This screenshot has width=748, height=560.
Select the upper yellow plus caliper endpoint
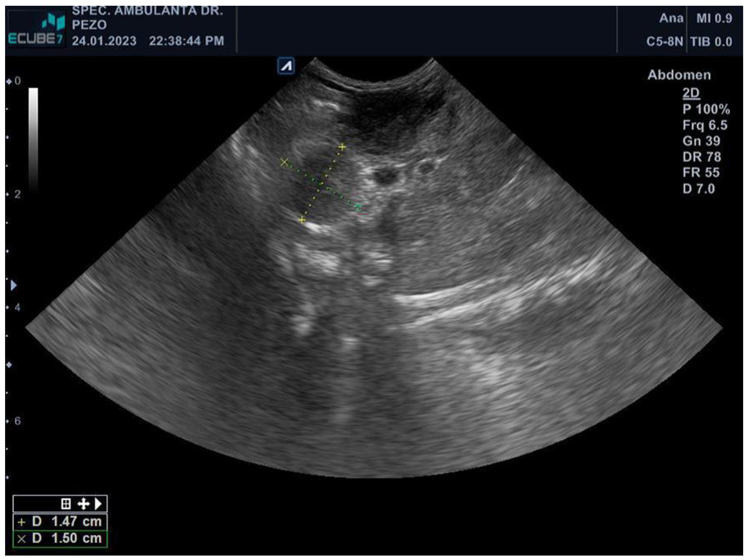343,147
